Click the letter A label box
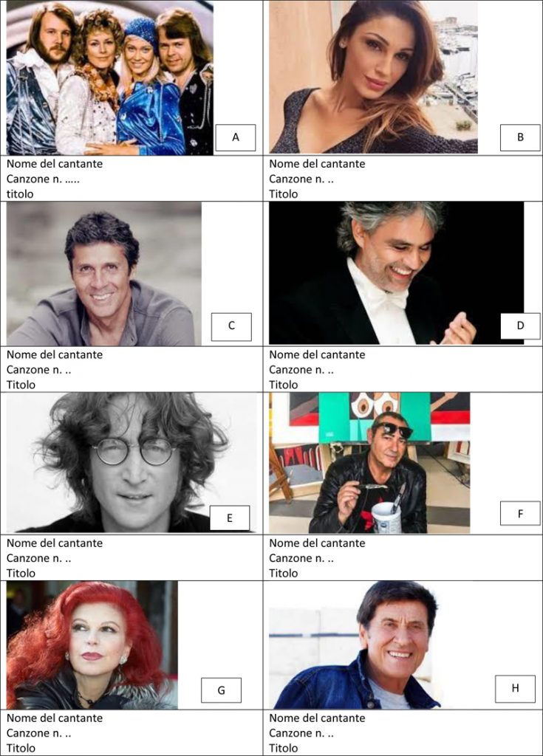 (x=236, y=137)
